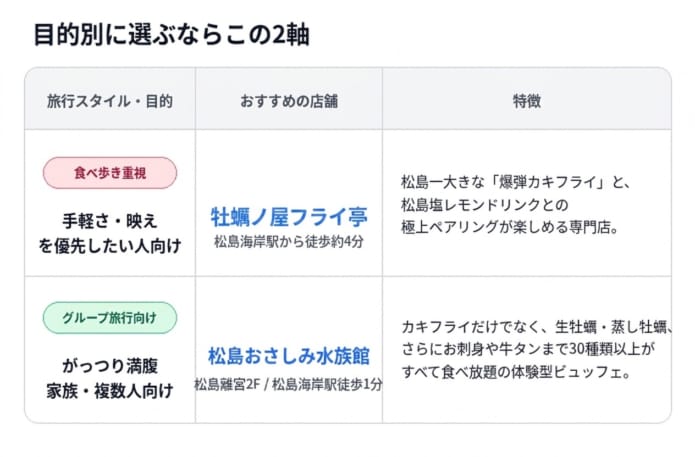The image size is (695, 457).
Task: Click the がっつり満腹 text line
Action: coord(110,366)
